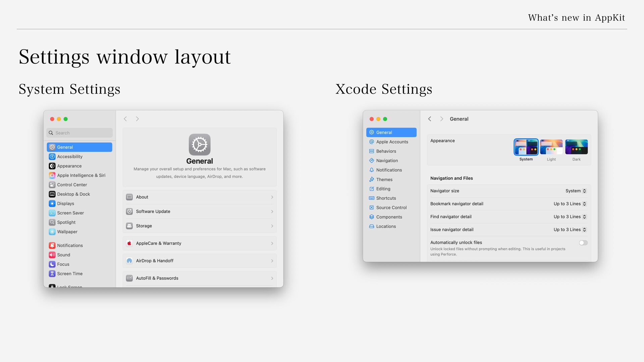The image size is (644, 362).
Task: Open the Bookmark navigator detail dropdown
Action: pyautogui.click(x=570, y=204)
